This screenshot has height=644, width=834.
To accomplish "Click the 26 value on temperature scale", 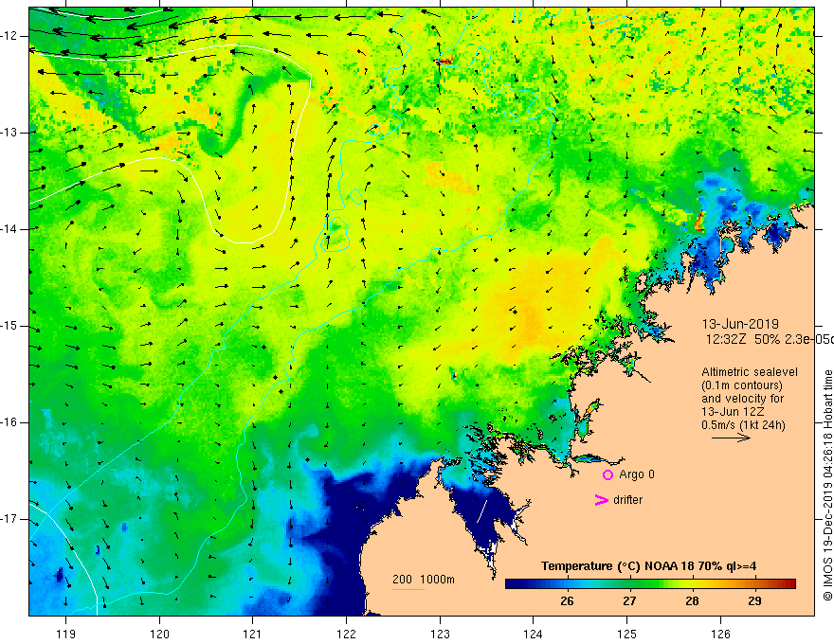I will (567, 601).
